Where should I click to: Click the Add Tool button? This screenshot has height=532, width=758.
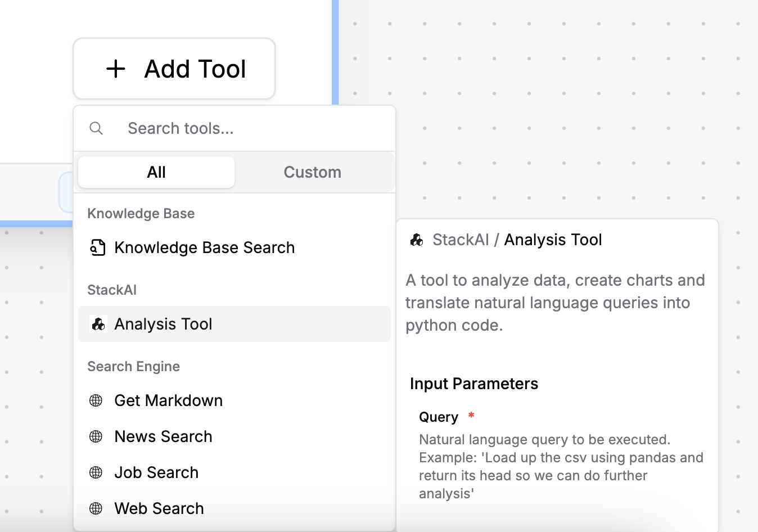(174, 69)
